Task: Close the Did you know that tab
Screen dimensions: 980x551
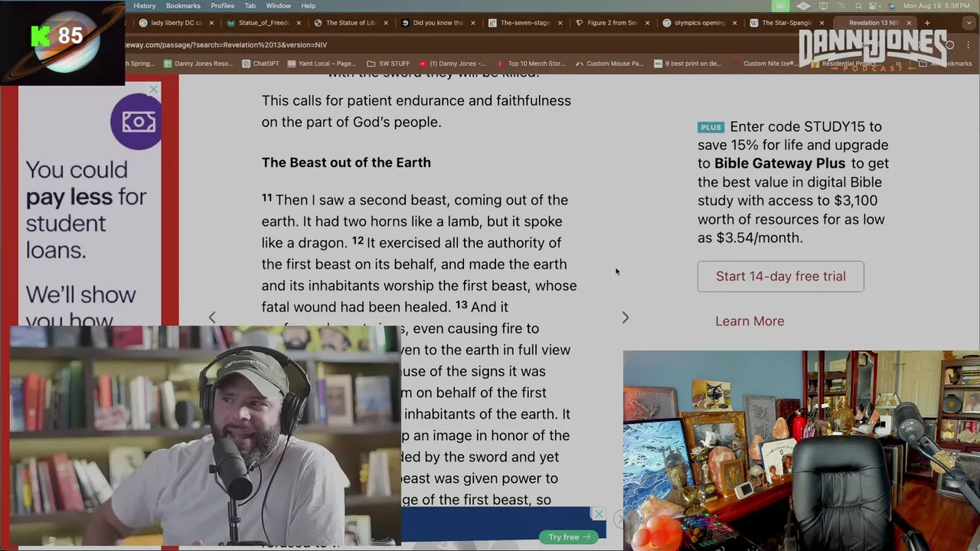Action: pyautogui.click(x=472, y=23)
